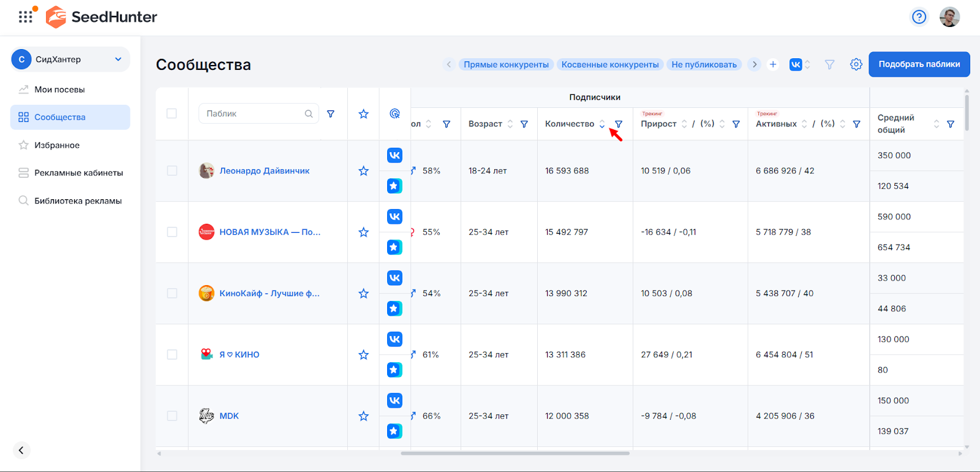
Task: Open the КиноКайф community link
Action: (x=269, y=294)
